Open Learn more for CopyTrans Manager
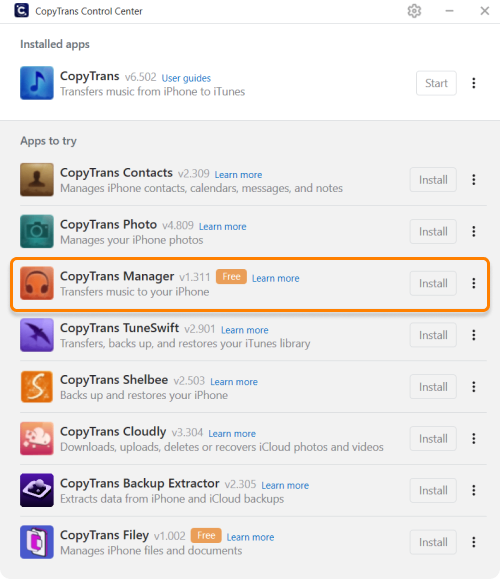The width and height of the screenshot is (500, 579). (x=275, y=278)
